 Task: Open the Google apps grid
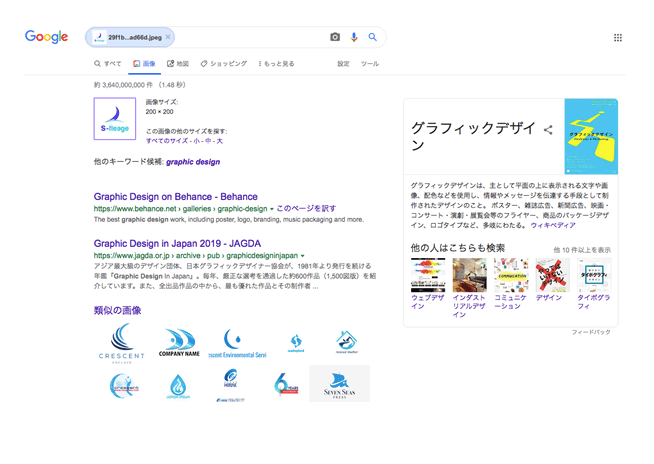point(618,38)
